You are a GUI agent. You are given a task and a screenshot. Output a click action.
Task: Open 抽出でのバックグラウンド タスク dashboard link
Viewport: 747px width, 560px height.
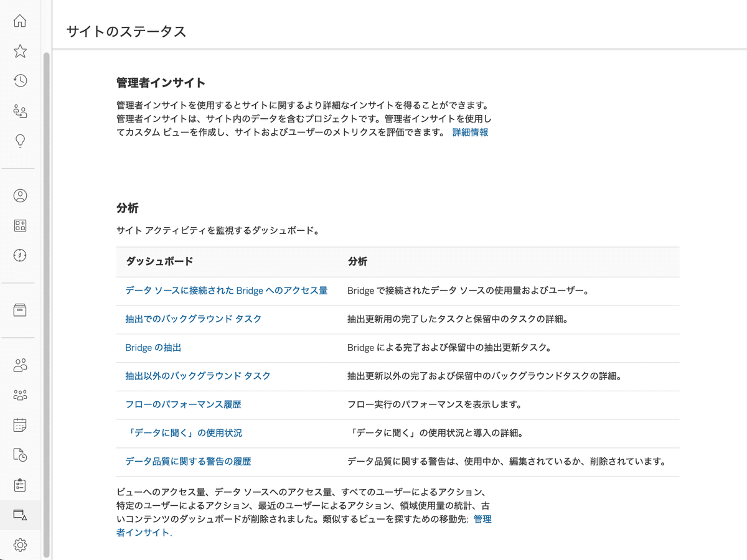click(x=193, y=319)
